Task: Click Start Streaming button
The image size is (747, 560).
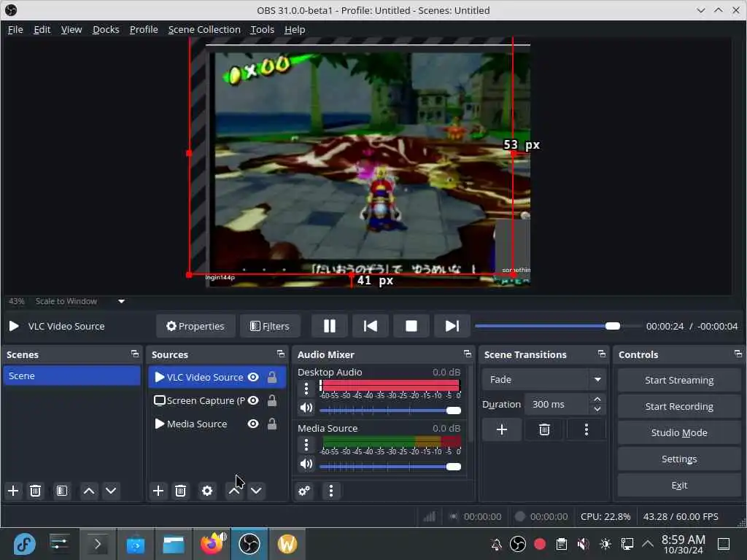Action: (x=679, y=380)
